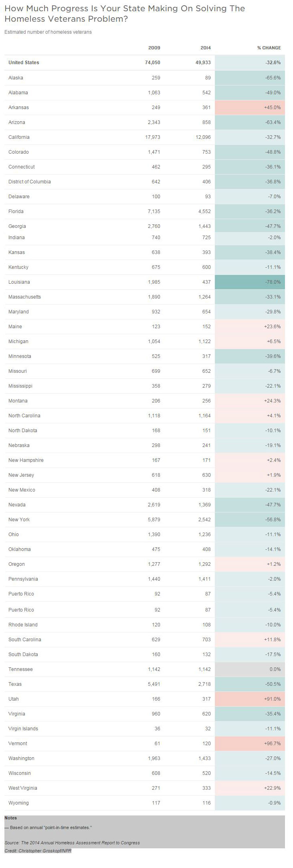The height and width of the screenshot is (868, 293).
Task: Select the United States row label
Action: [24, 63]
